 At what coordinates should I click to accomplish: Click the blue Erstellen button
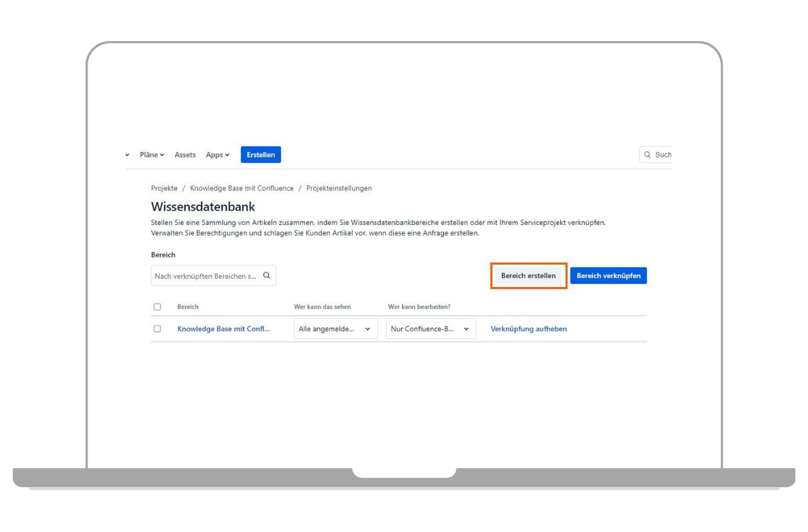point(261,155)
